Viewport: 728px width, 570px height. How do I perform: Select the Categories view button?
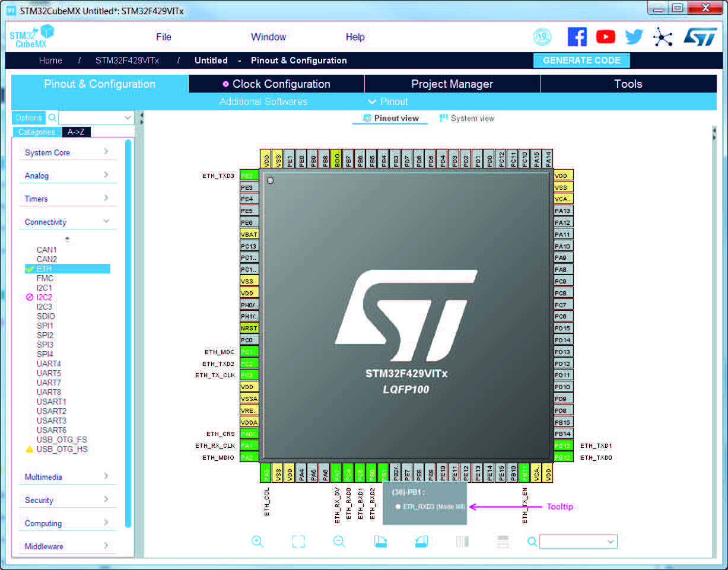click(36, 132)
